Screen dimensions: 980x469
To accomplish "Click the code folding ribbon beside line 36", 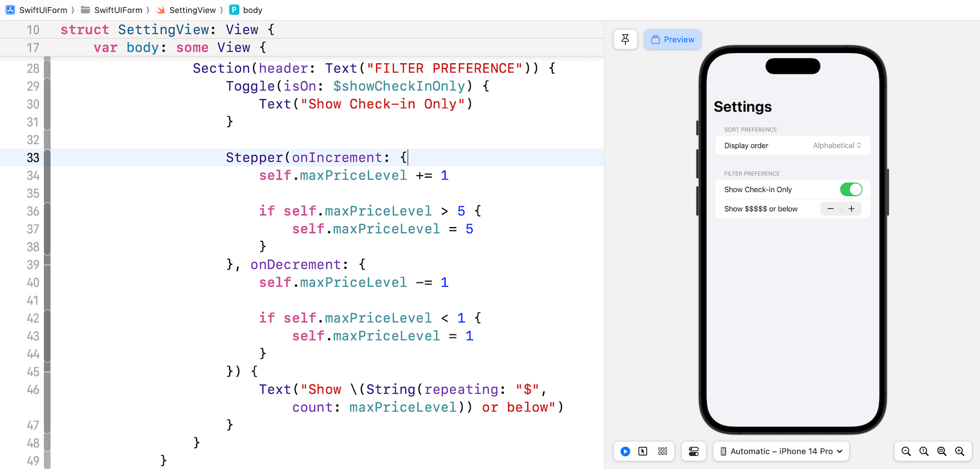I will [47, 211].
